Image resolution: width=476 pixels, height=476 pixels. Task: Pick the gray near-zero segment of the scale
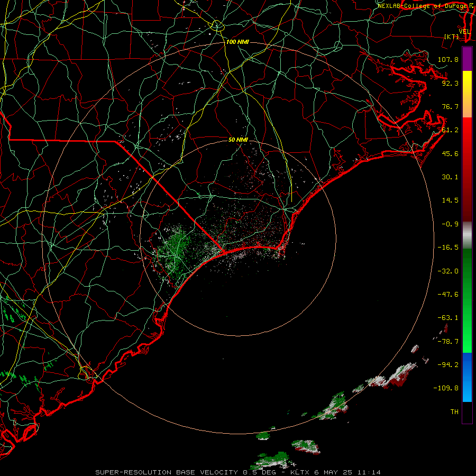[467, 235]
